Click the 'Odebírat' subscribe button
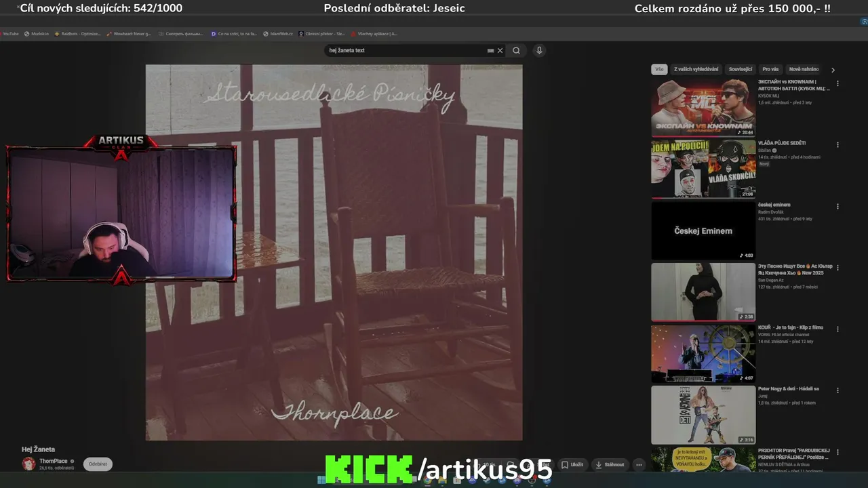The height and width of the screenshot is (488, 868). 98,464
